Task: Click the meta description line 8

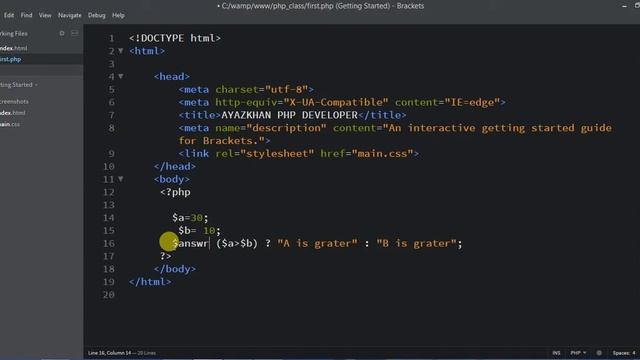Action: pyautogui.click(x=395, y=128)
